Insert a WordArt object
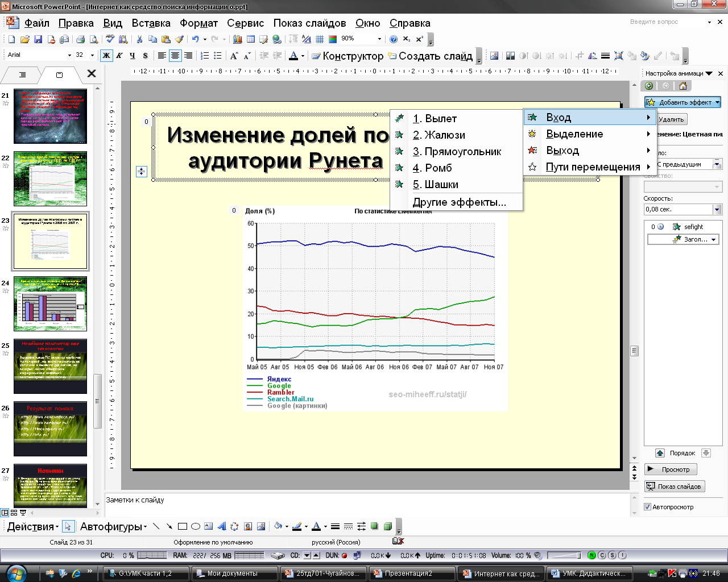728x582 pixels. pos(222,526)
